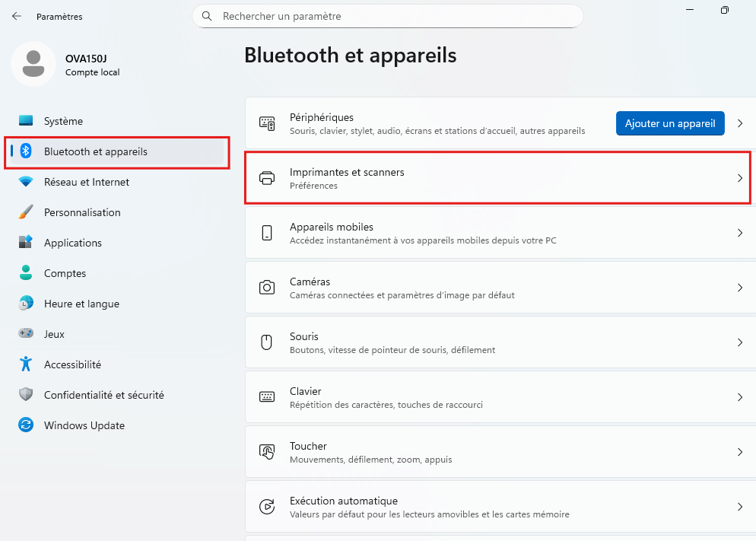Click the touch hand icon beside Toucher
Image resolution: width=756 pixels, height=541 pixels.
[x=267, y=452]
